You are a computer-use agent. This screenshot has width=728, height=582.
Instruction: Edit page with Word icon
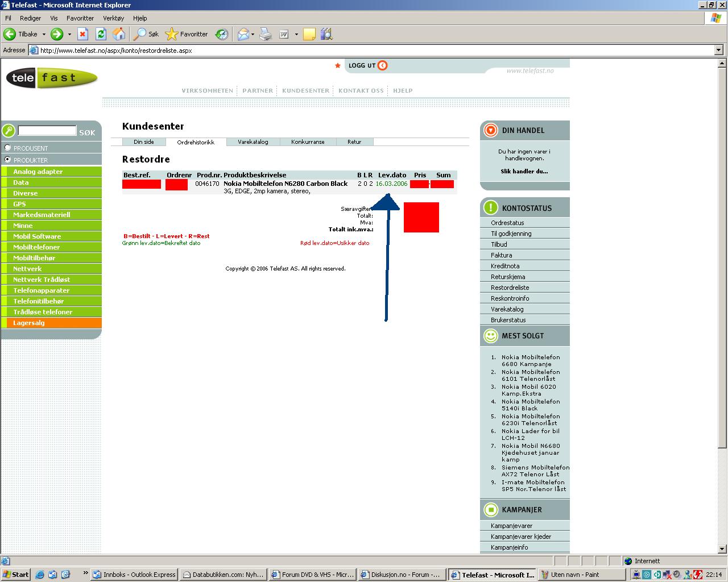(284, 34)
